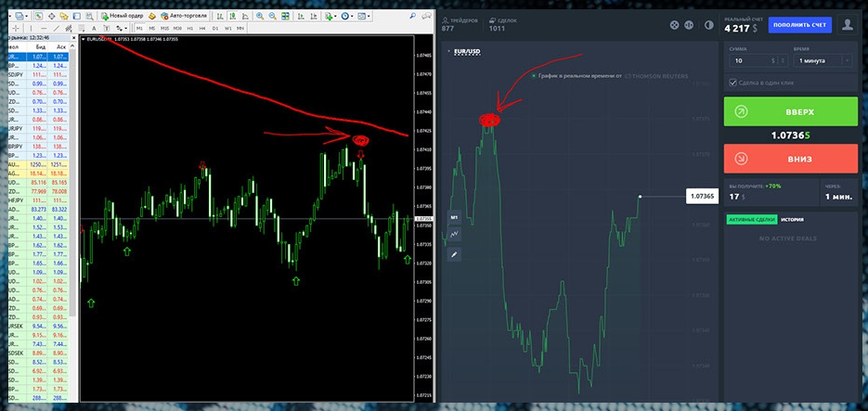Toggle the half-circle contrast theme icon
This screenshot has width=868, height=411.
coord(708,24)
